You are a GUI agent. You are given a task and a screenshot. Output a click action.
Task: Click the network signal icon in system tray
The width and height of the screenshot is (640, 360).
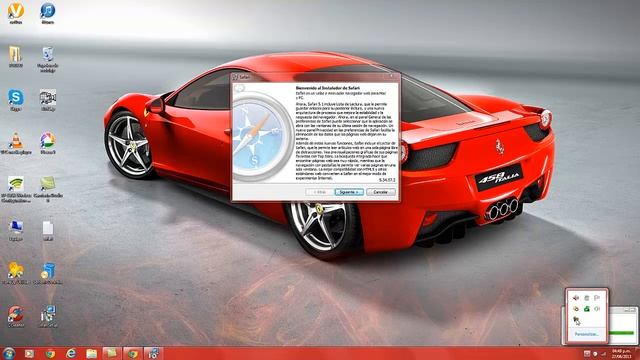tap(603, 354)
